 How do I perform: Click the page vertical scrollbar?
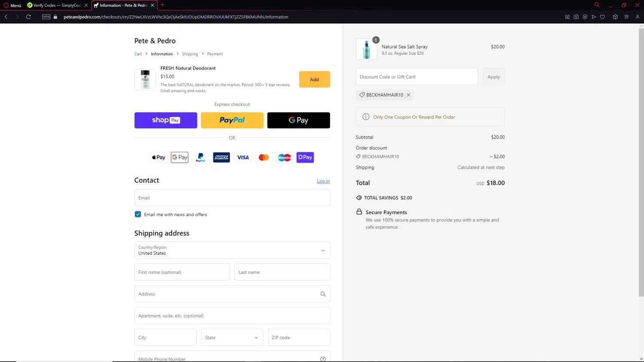(641, 163)
